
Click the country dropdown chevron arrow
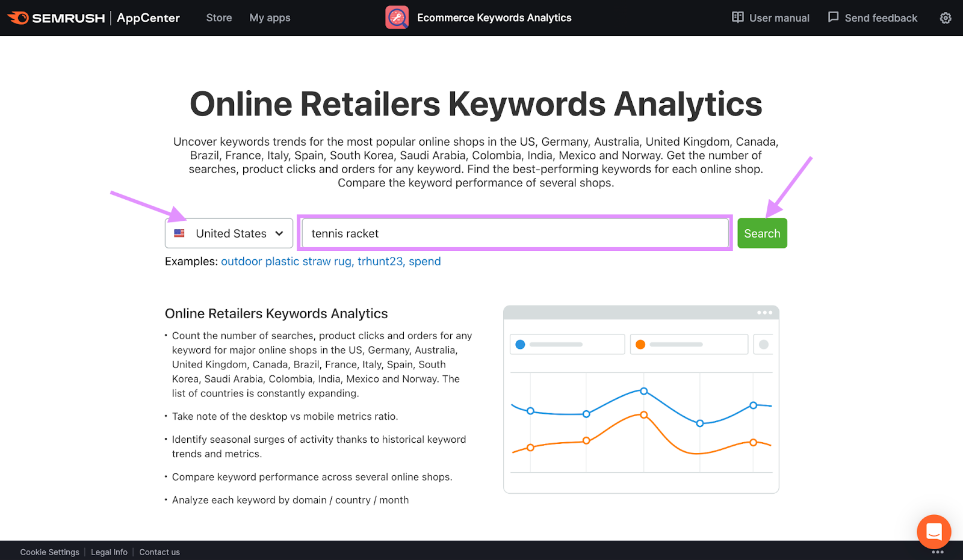point(279,233)
